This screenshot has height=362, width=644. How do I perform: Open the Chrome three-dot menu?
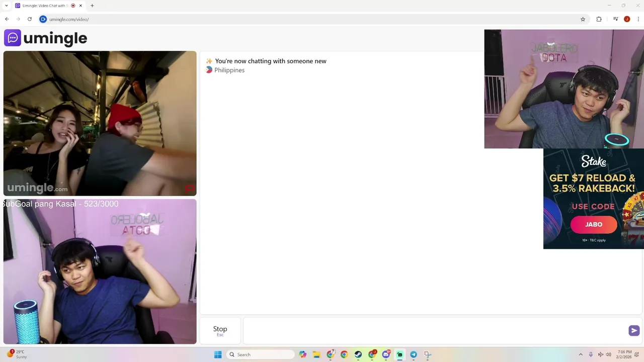coord(637,19)
